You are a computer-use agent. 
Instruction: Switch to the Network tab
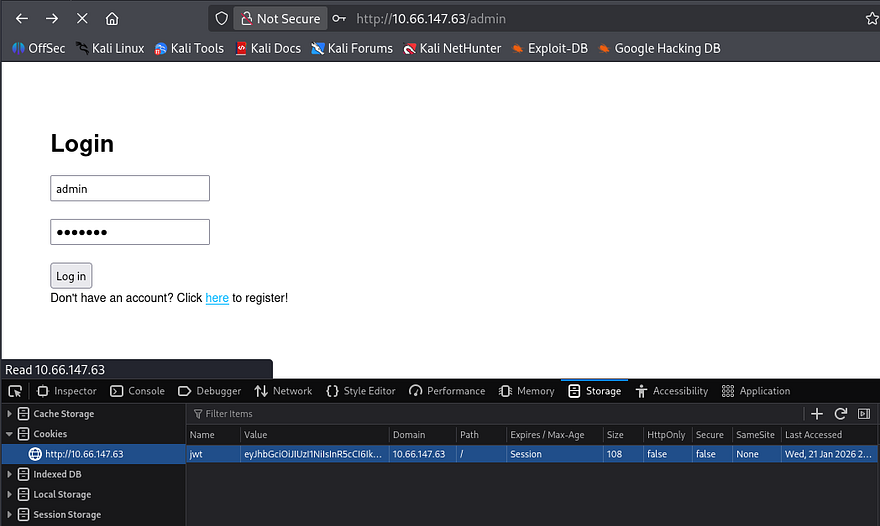click(x=283, y=391)
